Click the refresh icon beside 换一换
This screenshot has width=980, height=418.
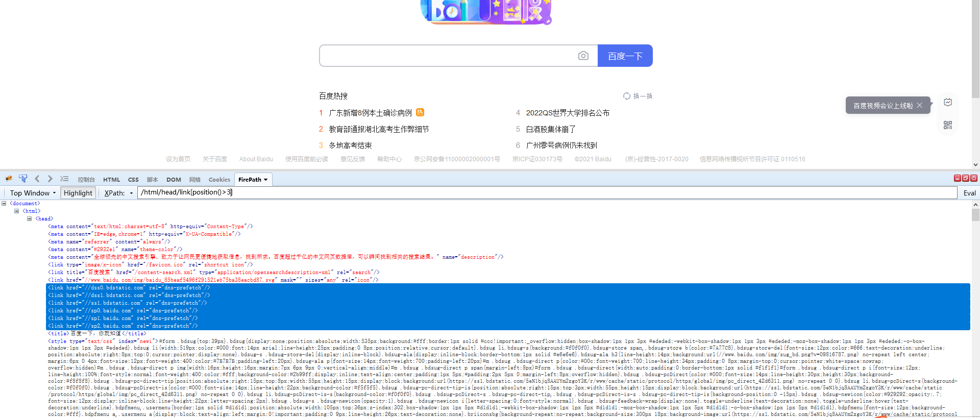click(627, 96)
